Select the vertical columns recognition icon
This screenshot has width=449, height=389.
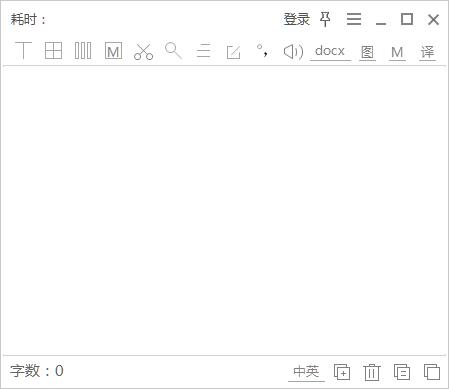tap(83, 51)
